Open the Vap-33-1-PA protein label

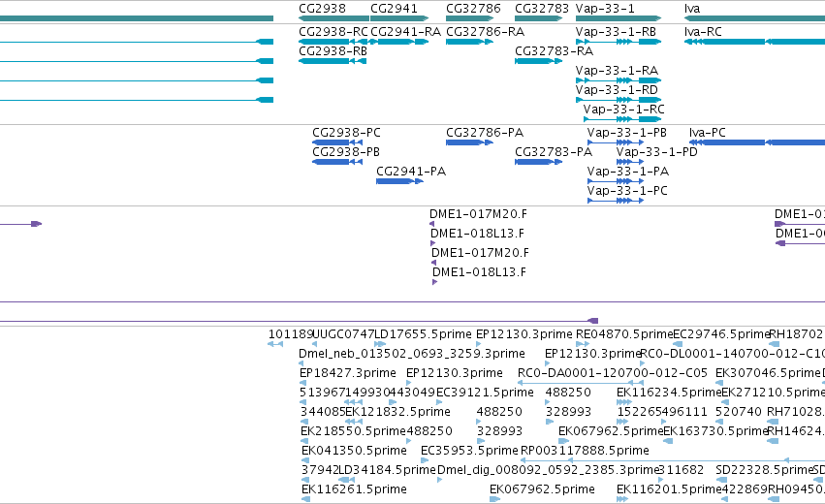point(627,172)
